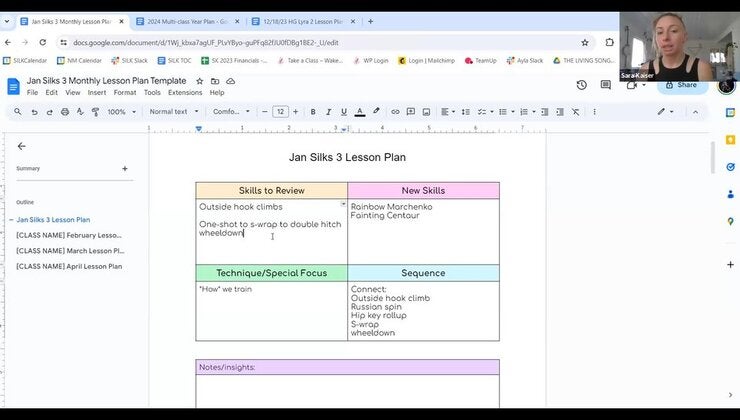Screen dimensions: 740x420
Task: Open the zoom level dropdown
Action: pyautogui.click(x=121, y=112)
